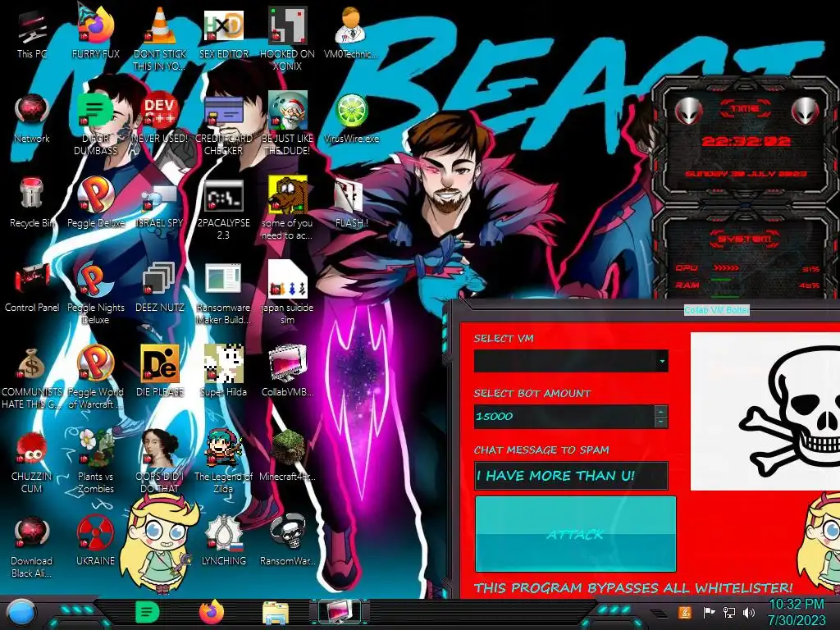Select the HxD hex editor desktop icon
The height and width of the screenshot is (630, 840).
tap(223, 25)
